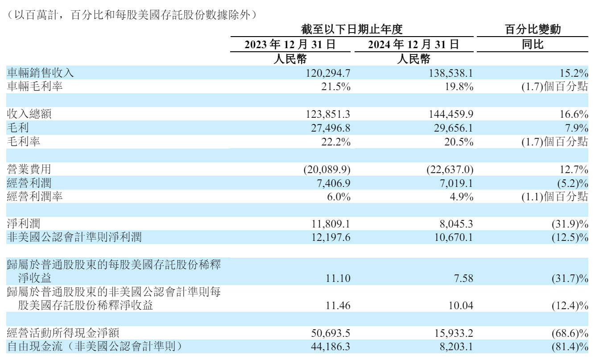The height and width of the screenshot is (364, 595).
Task: Select the 營業費用 row label
Action: (29, 170)
